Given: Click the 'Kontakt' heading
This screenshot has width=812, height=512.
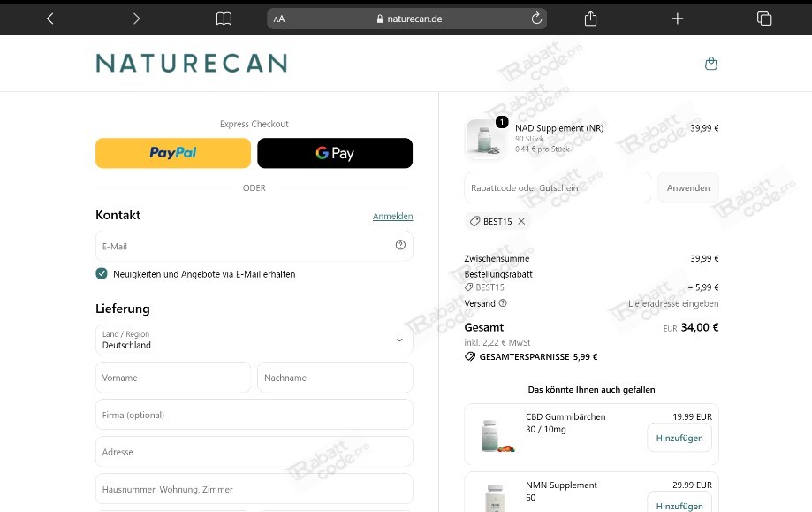Looking at the screenshot, I should [x=118, y=215].
